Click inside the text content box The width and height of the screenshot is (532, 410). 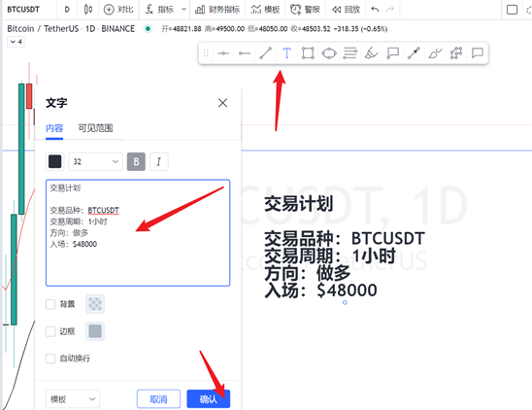click(138, 233)
